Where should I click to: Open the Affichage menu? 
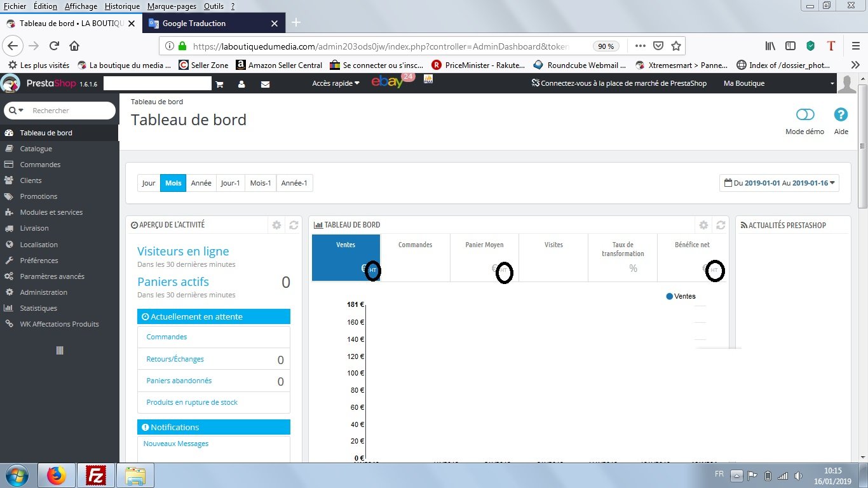coord(81,6)
